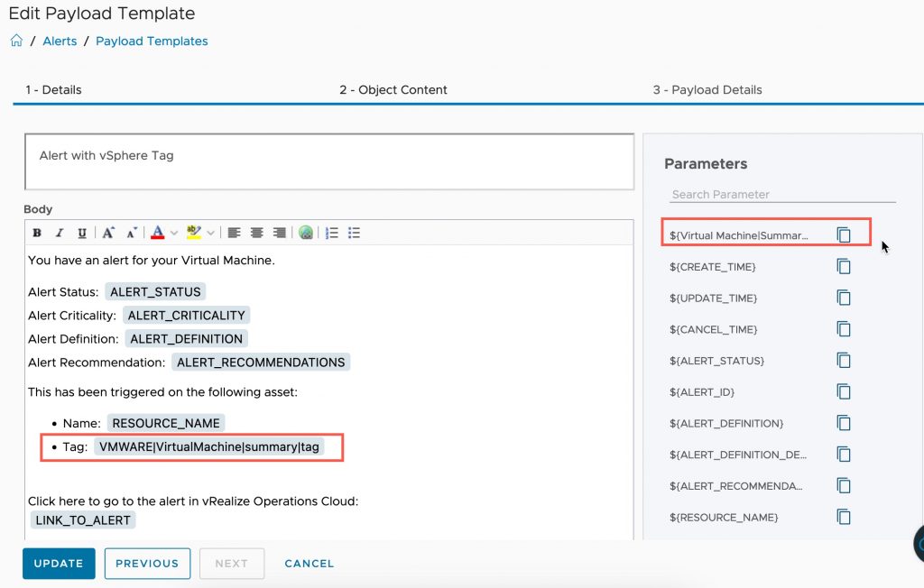924x588 pixels.
Task: Select VMWARE|VirtualMachine|summary|tag token
Action: point(209,446)
